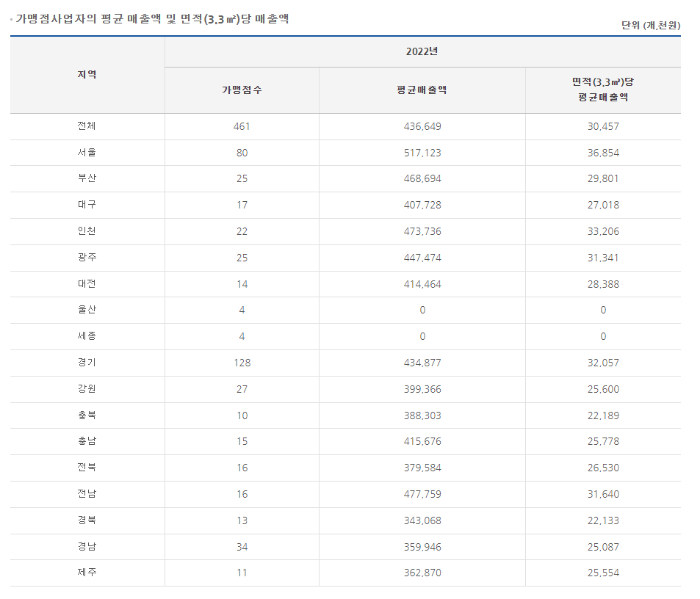Select the table title about 가맹점사업자 매출액
Viewport: 700px width, 599px height.
152,19
